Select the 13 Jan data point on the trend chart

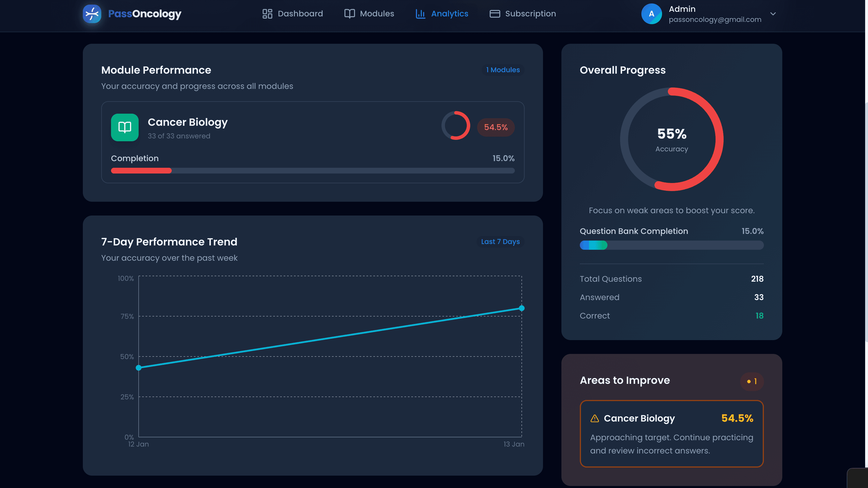coord(522,308)
